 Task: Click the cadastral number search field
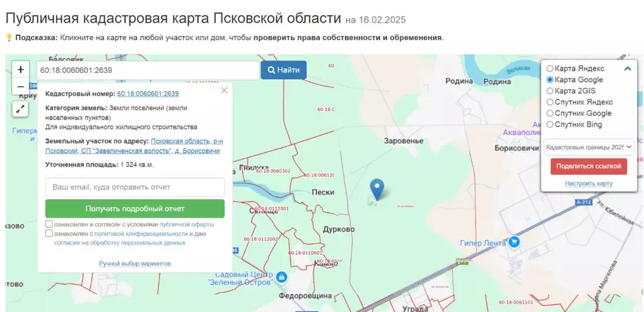148,70
